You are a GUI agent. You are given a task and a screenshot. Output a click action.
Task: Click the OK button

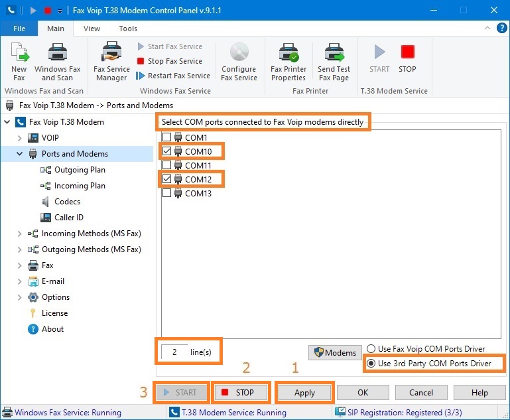point(363,393)
